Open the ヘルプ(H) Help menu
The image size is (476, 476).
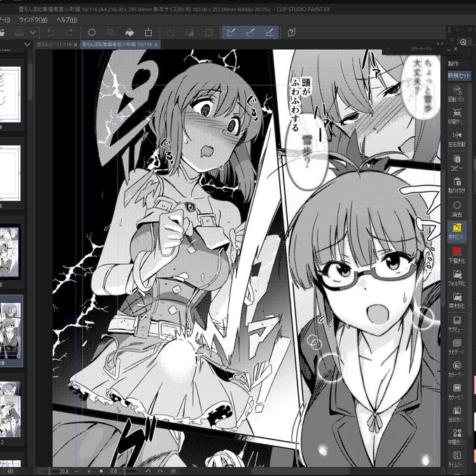[66, 20]
